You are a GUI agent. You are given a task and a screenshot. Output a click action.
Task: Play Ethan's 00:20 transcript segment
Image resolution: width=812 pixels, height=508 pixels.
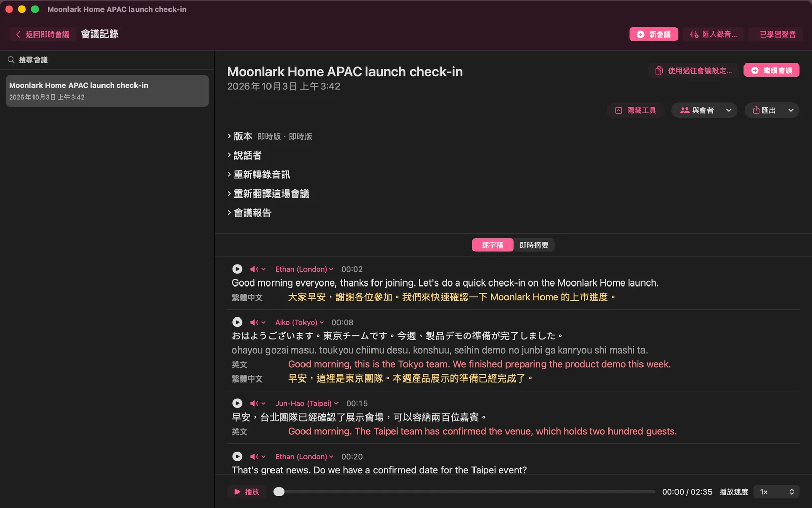tap(237, 456)
